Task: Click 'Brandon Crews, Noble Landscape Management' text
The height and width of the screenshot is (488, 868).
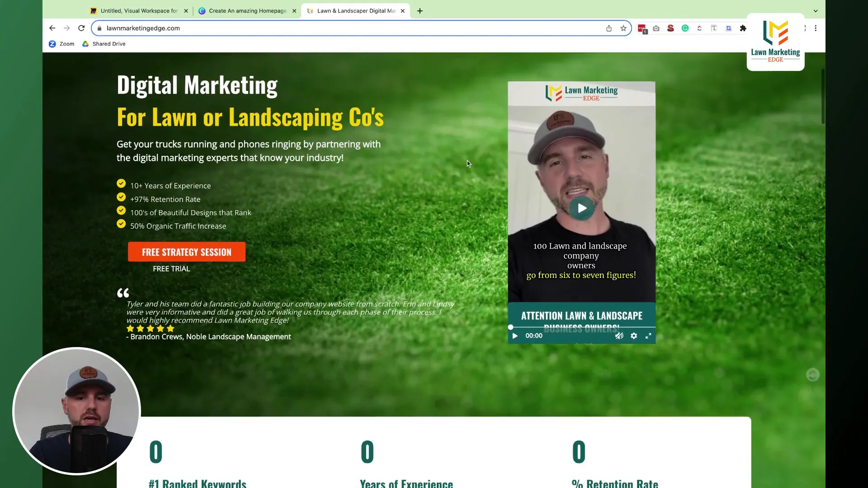Action: (x=211, y=337)
